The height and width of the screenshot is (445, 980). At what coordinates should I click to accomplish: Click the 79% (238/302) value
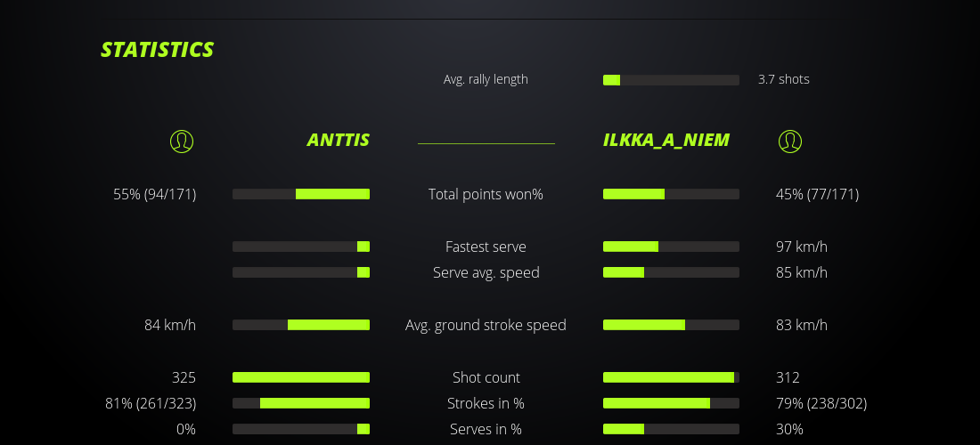tap(821, 403)
